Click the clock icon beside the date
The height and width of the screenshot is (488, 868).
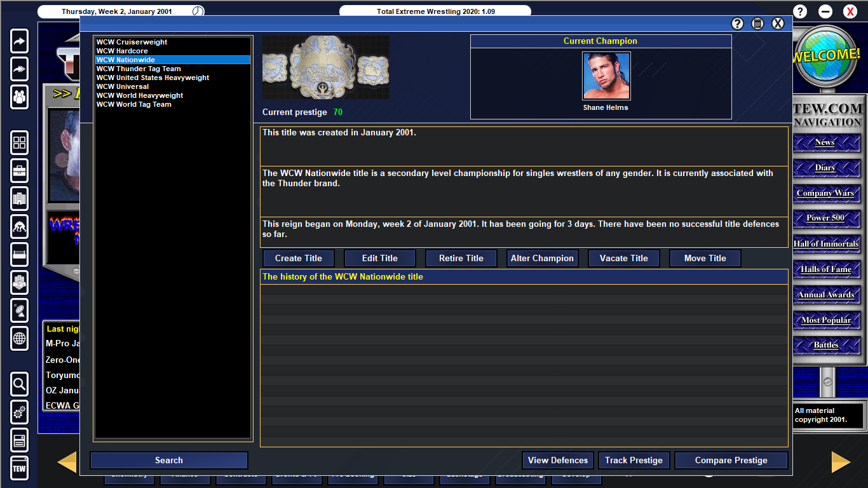coord(198,11)
